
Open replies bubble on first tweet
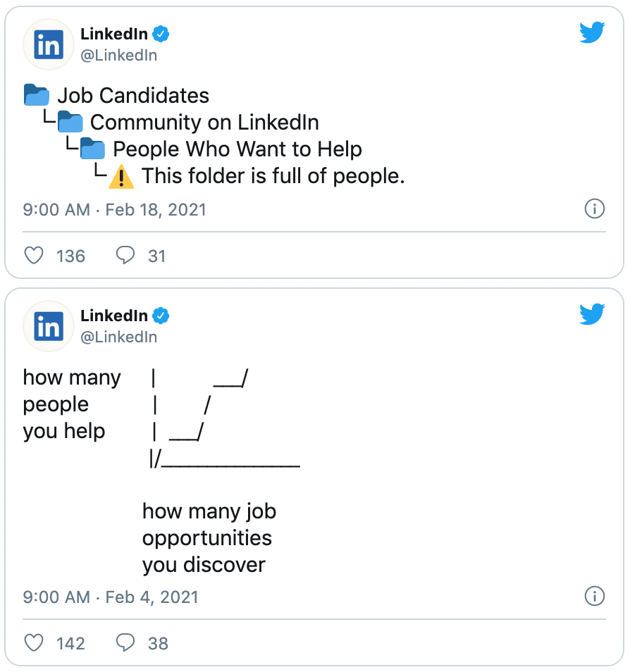[125, 256]
